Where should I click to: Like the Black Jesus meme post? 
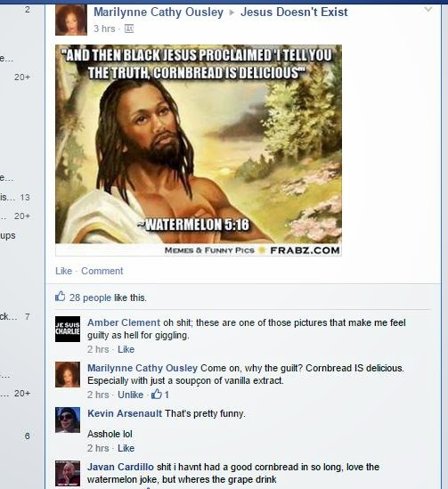tap(63, 271)
